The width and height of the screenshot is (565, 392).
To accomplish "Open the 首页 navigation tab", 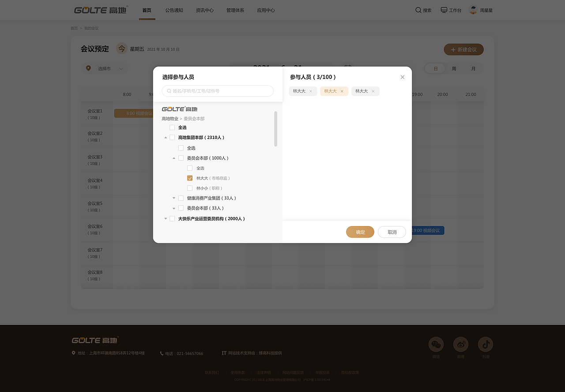I will (x=147, y=10).
